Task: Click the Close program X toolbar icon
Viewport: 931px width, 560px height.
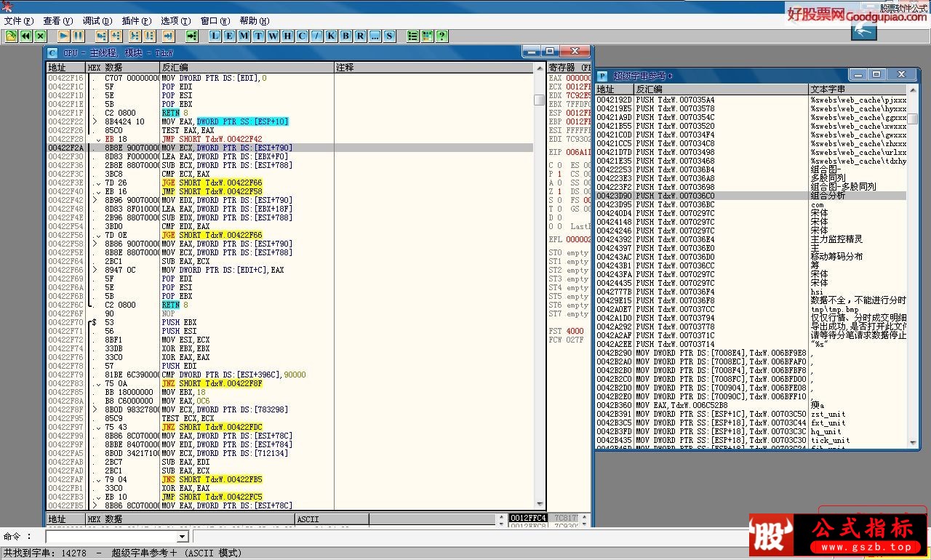Action: click(x=40, y=36)
